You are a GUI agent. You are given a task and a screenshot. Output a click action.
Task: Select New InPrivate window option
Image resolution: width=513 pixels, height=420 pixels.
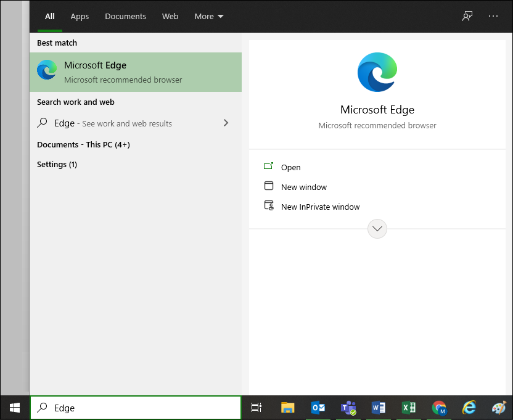pos(320,207)
